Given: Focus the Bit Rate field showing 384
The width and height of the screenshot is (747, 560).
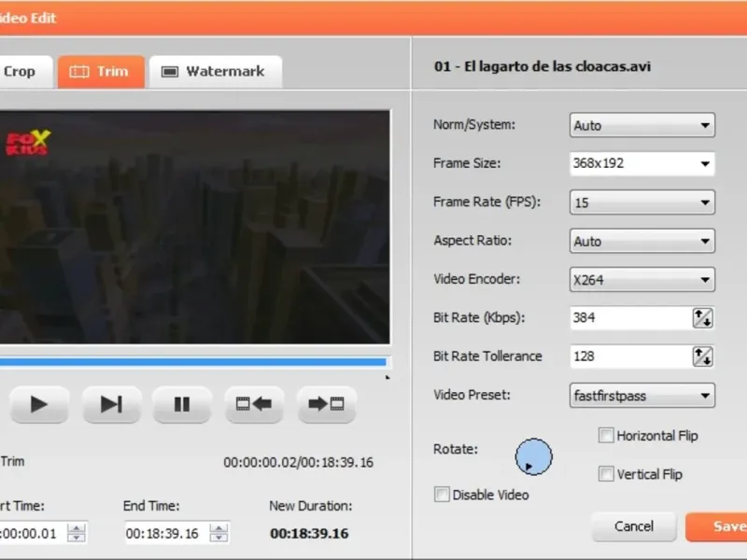Looking at the screenshot, I should tap(631, 318).
